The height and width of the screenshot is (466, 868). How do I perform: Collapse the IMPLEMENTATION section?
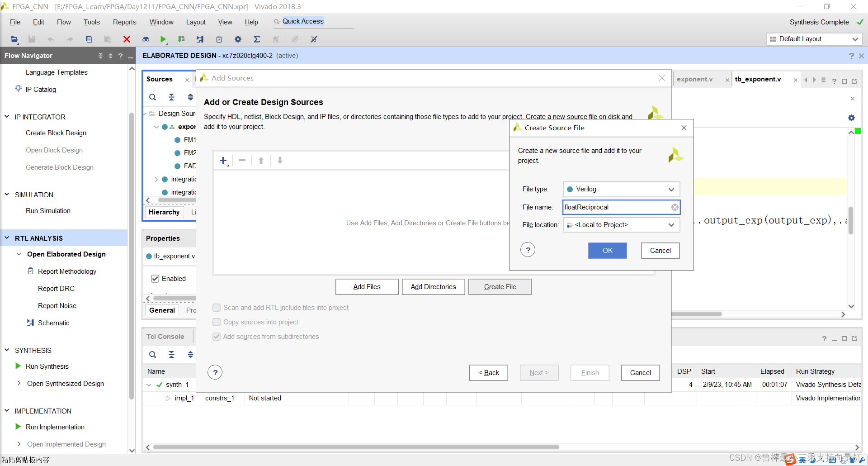(7, 411)
